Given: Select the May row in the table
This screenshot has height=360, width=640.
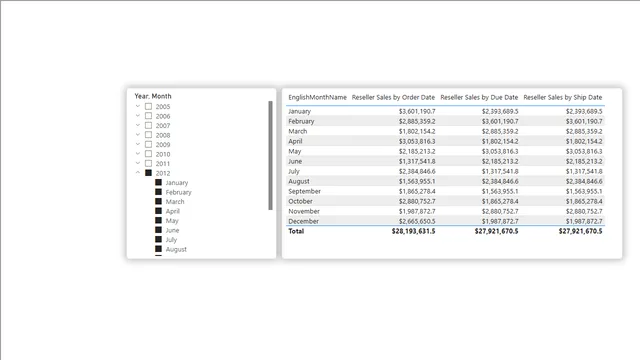Looking at the screenshot, I should 445,151.
